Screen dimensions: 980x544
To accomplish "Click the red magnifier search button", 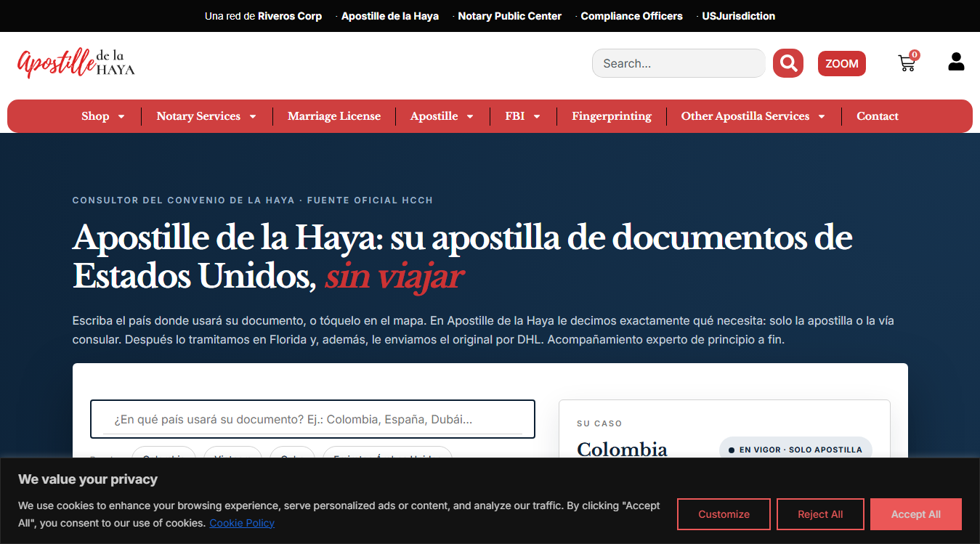I will coord(788,63).
